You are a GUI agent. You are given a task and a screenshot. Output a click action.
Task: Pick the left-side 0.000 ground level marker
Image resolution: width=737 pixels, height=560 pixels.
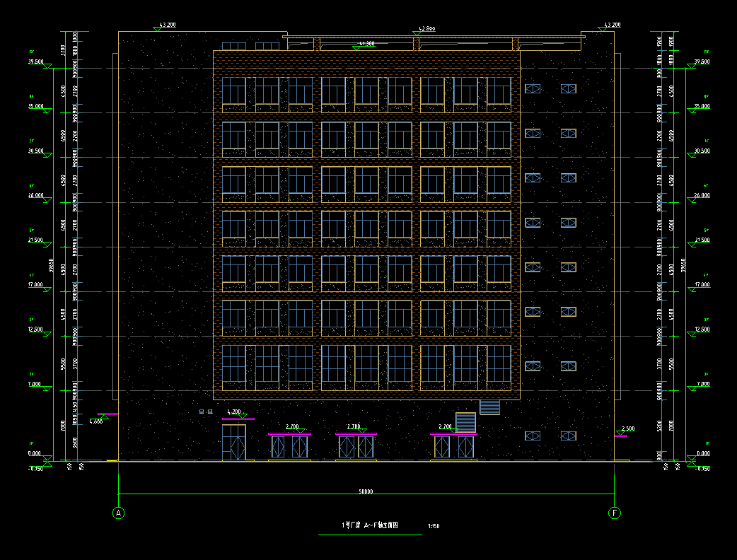click(36, 454)
